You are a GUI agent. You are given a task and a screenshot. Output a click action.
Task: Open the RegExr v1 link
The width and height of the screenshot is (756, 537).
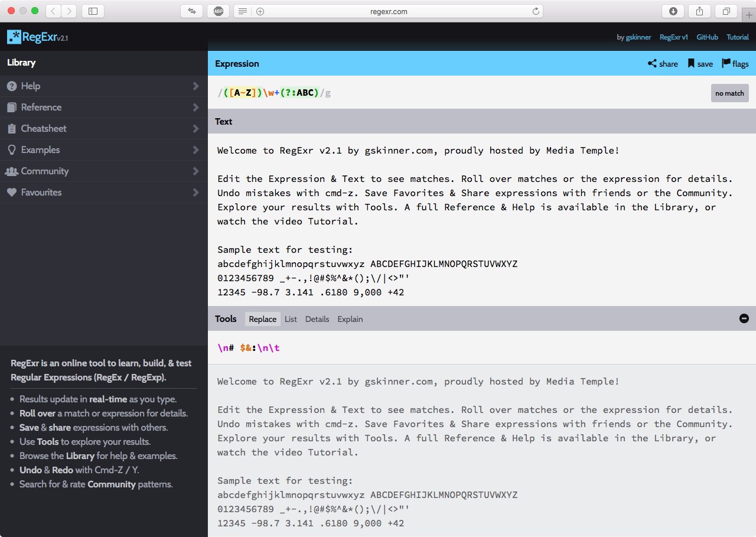674,37
